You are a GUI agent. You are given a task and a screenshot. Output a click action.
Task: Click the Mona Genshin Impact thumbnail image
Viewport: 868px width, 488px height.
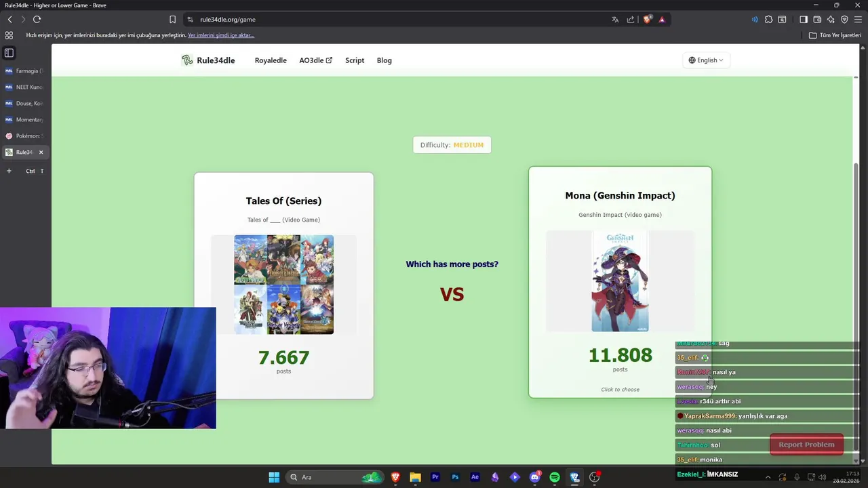[x=620, y=281]
